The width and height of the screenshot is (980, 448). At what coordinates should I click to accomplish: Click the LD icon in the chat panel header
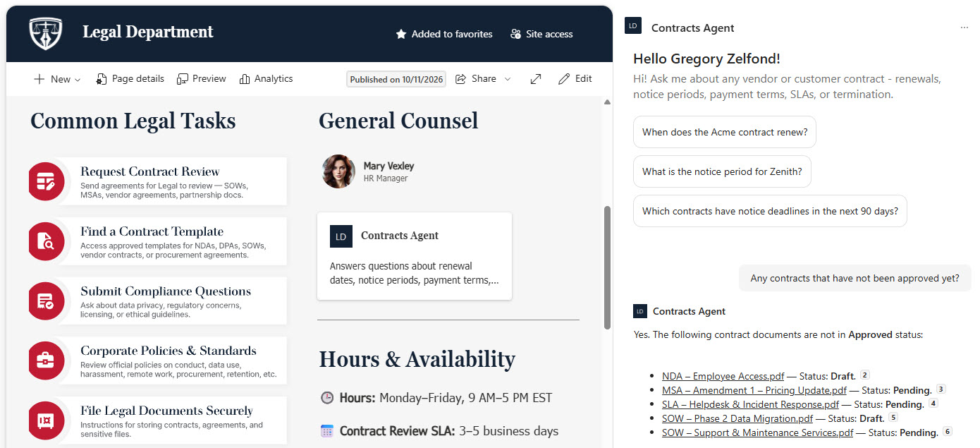point(632,26)
